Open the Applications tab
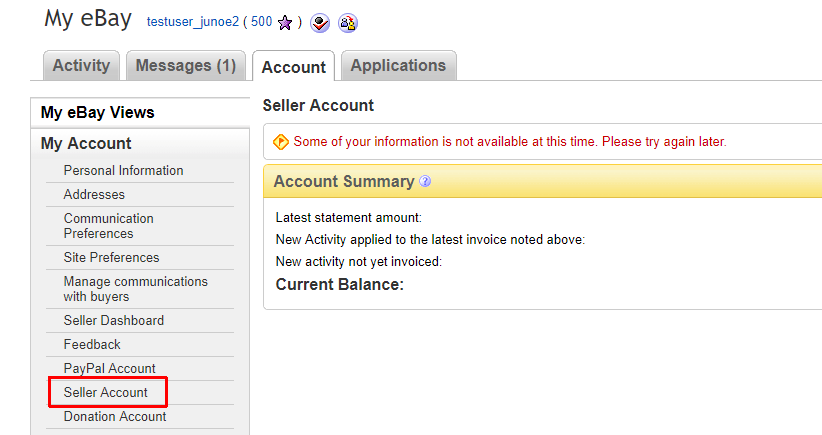This screenshot has height=435, width=822. pos(398,66)
